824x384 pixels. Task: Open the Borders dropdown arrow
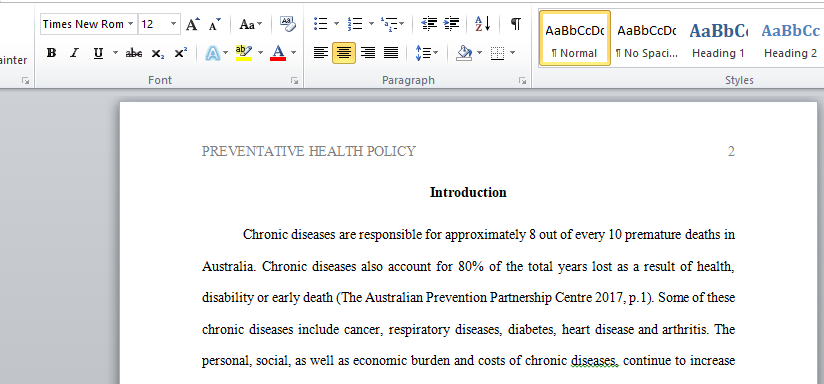click(512, 53)
